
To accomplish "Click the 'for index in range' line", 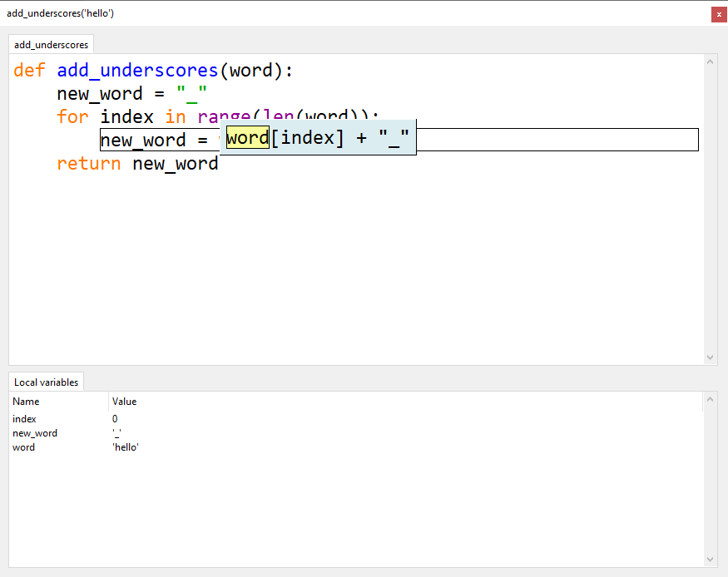I will (218, 116).
